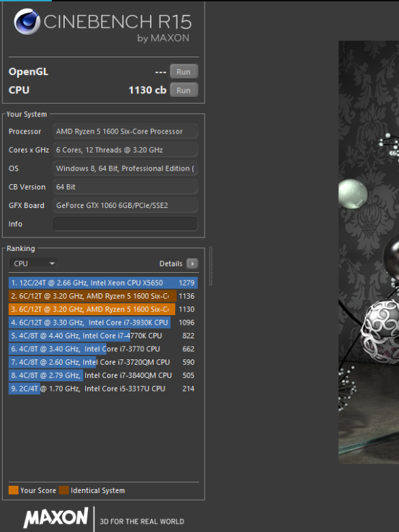Select the Core i7-4770K ranking entry
399x532 pixels.
pos(103,336)
